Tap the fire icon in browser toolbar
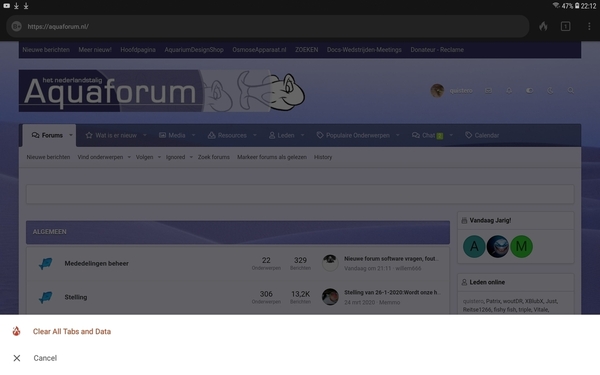 coord(543,26)
